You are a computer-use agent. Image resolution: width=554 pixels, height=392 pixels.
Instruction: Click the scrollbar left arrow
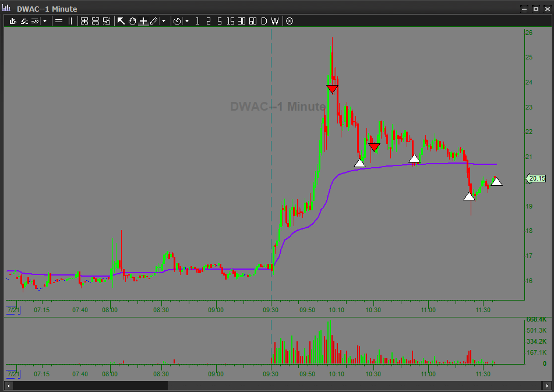point(9,386)
